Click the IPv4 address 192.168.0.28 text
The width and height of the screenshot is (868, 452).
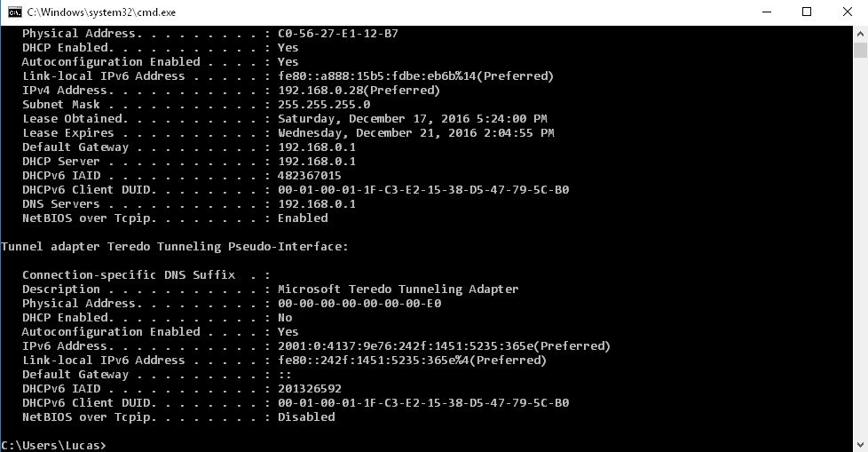click(x=320, y=91)
